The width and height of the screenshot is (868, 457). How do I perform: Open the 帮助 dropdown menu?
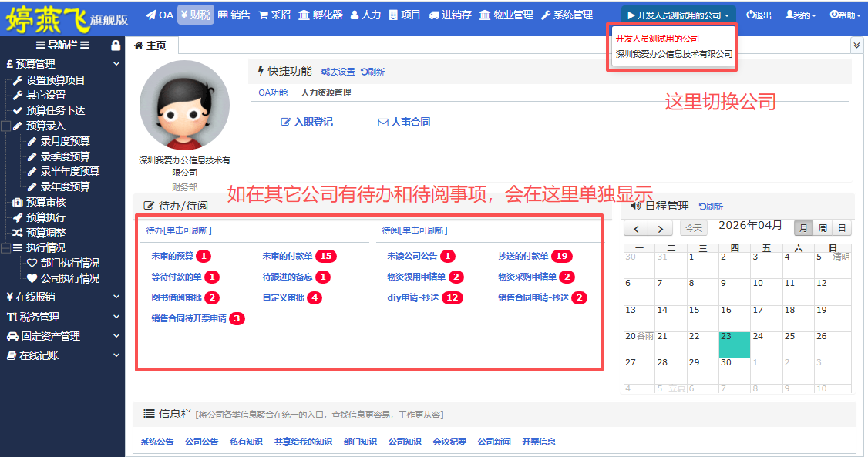click(x=844, y=13)
